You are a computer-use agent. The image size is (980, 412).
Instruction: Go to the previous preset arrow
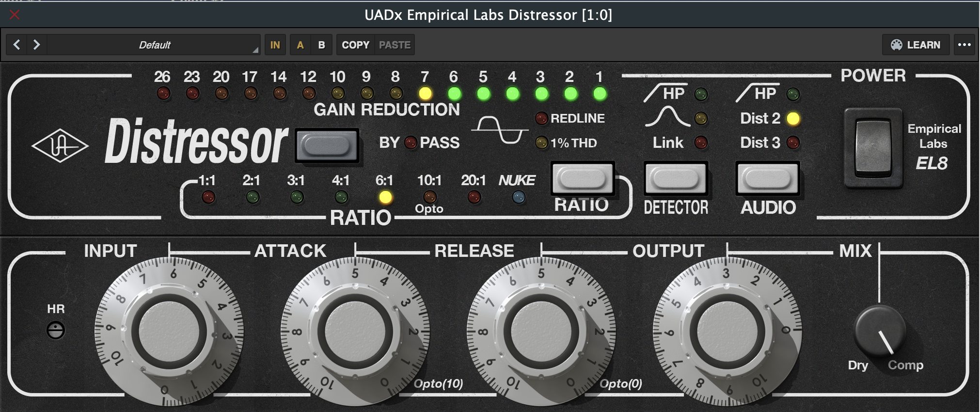pyautogui.click(x=17, y=45)
